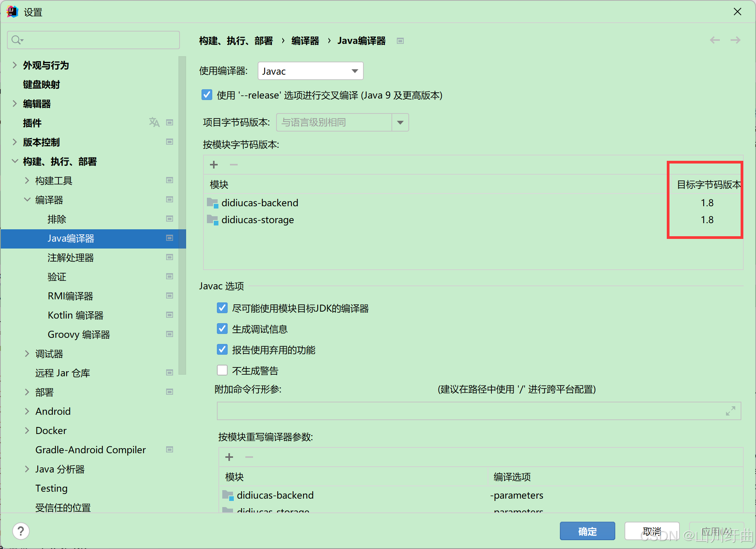Viewport: 756px width, 549px height.
Task: Click the settings tree vertical scrollbar
Action: [x=182, y=215]
